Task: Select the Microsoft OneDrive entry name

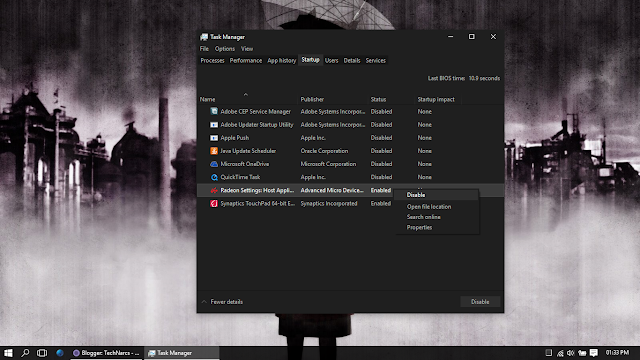Action: click(x=244, y=164)
